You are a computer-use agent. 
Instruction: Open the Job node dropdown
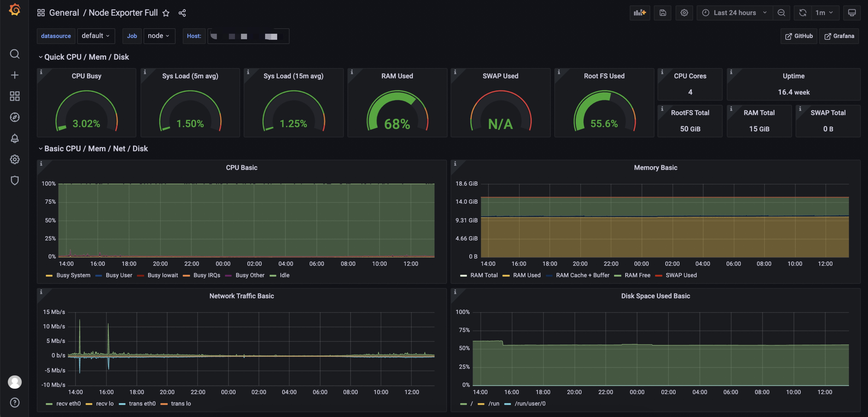click(x=159, y=36)
